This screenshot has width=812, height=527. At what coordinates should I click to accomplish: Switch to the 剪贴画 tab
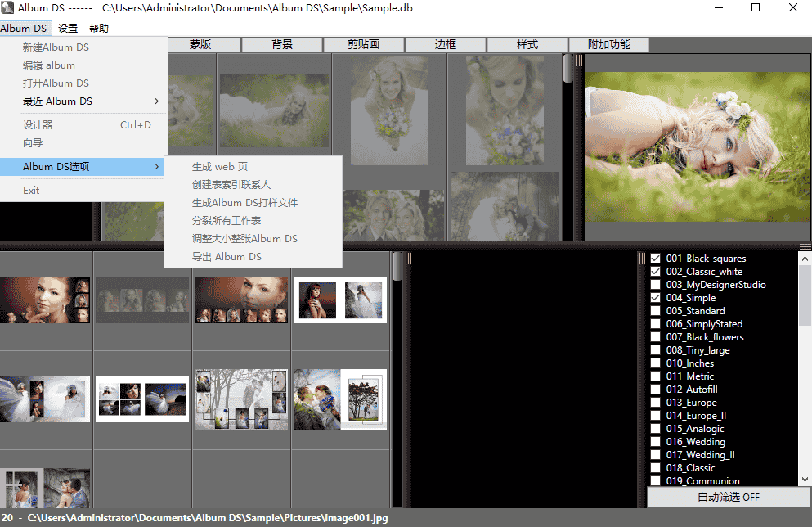363,45
